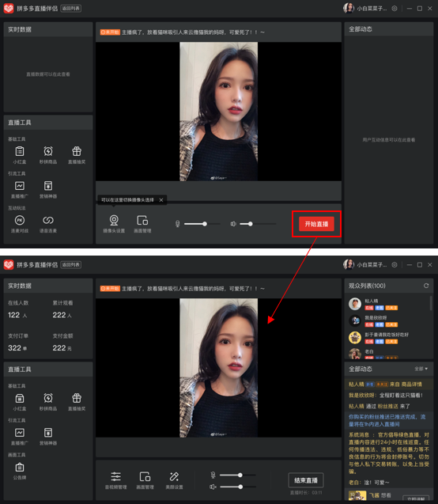Click the stream title in the upper window
The image size is (438, 504).
pos(193,32)
